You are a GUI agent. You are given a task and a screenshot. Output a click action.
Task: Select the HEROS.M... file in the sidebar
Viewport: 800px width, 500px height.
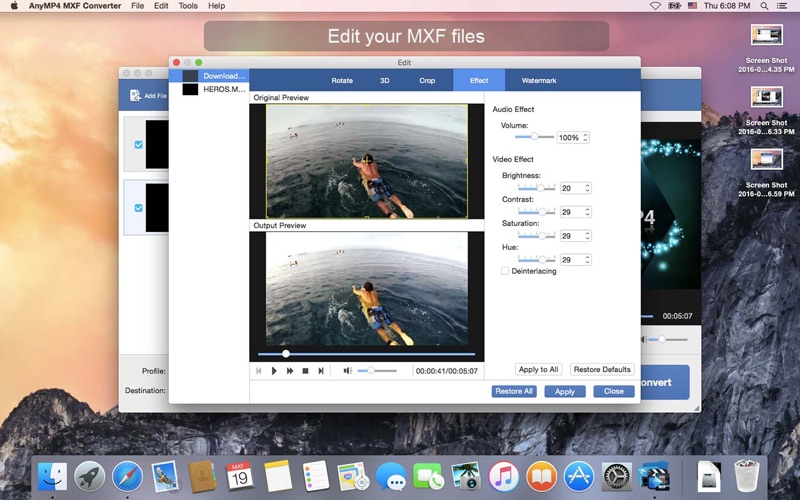[x=209, y=89]
